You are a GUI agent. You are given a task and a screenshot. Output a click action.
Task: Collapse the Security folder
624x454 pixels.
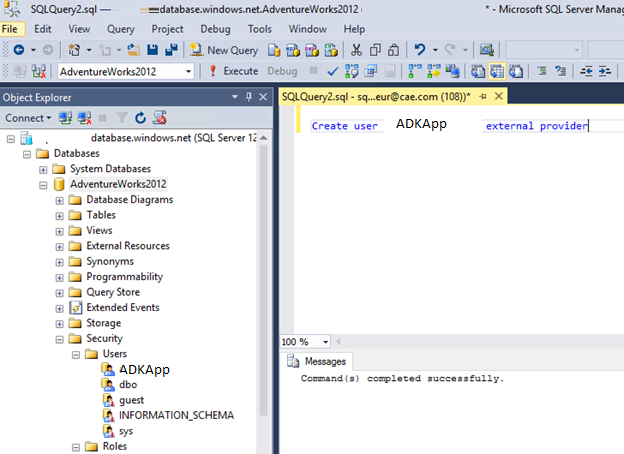59,339
